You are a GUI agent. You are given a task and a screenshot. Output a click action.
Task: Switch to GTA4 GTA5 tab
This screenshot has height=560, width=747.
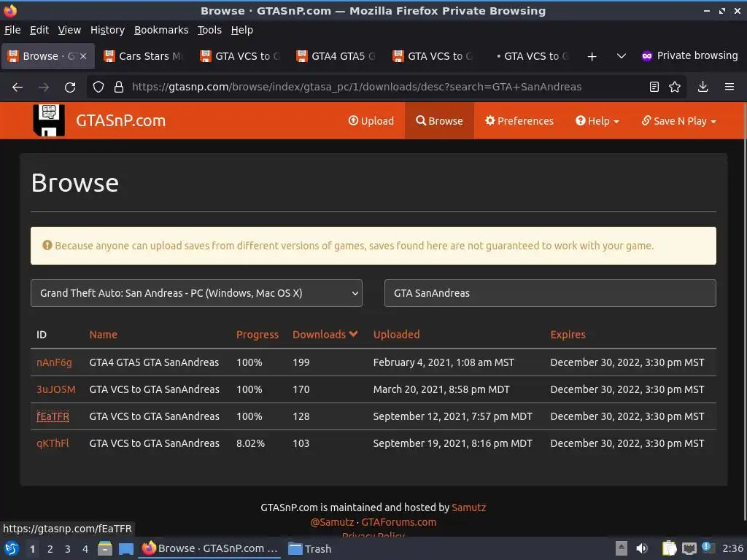tap(337, 56)
